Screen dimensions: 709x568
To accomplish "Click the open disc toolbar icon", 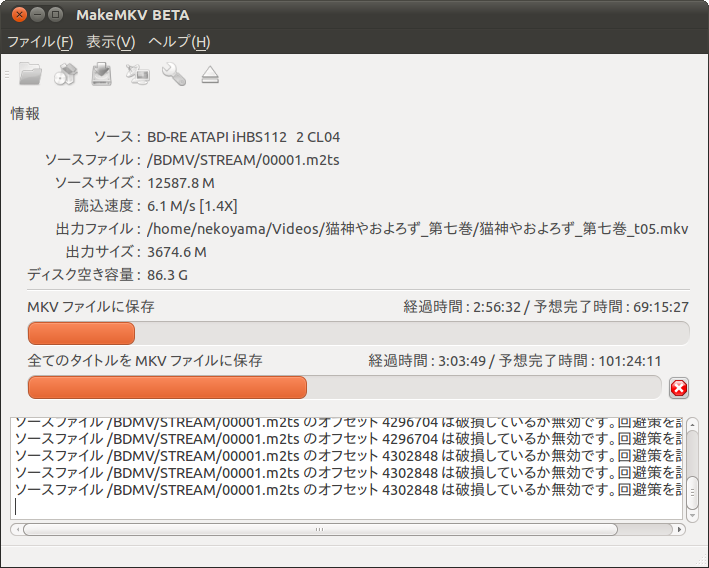I will (x=66, y=74).
